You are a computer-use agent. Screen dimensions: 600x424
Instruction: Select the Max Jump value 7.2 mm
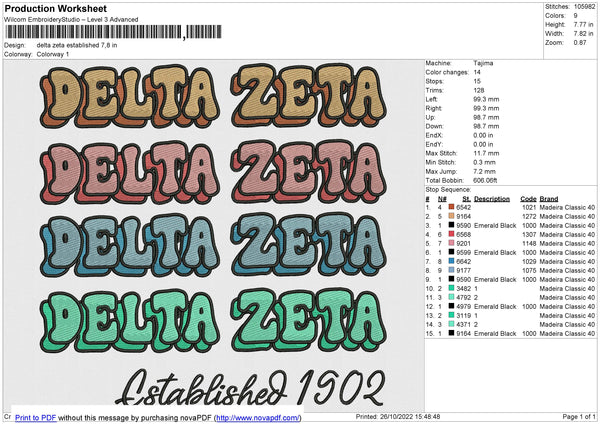[x=484, y=171]
